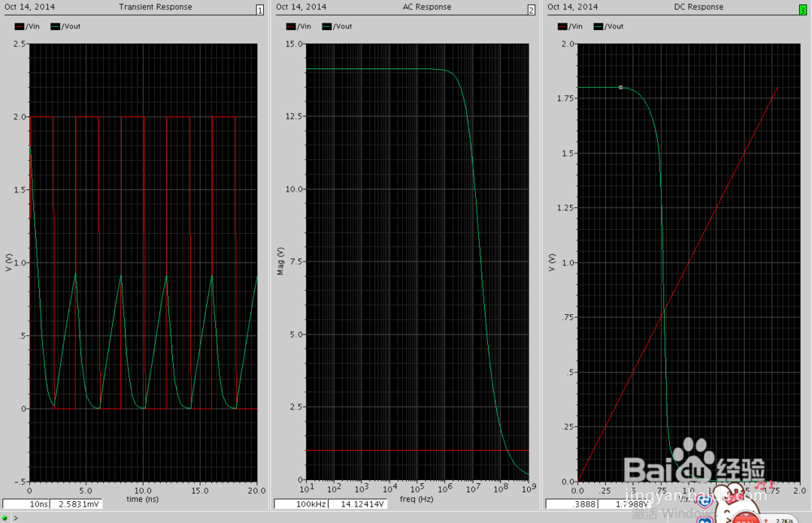Click the DC Response title
812x523 pixels.
(698, 6)
